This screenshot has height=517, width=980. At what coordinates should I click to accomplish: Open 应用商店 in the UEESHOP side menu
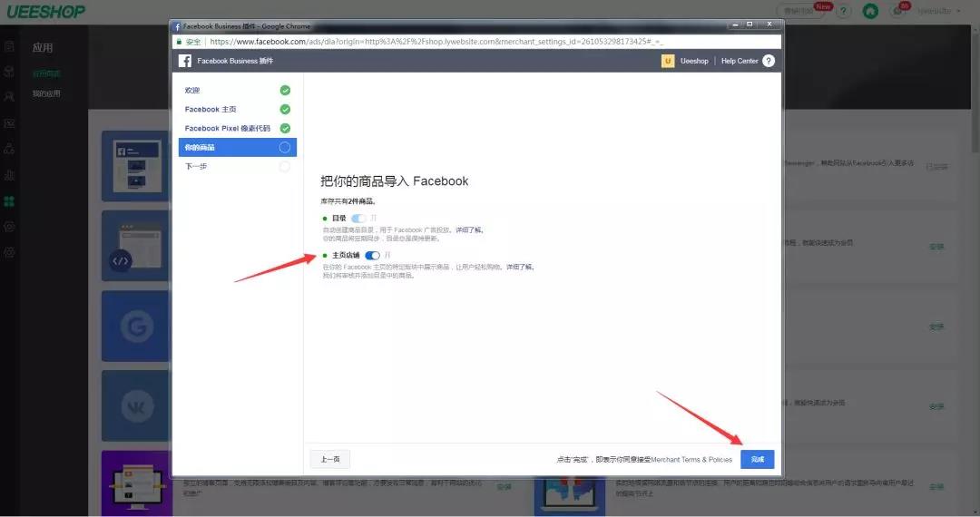click(x=46, y=73)
